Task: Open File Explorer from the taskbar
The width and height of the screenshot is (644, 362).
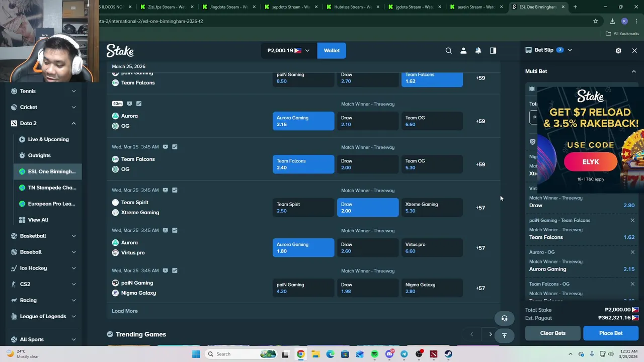Action: [x=315, y=354]
